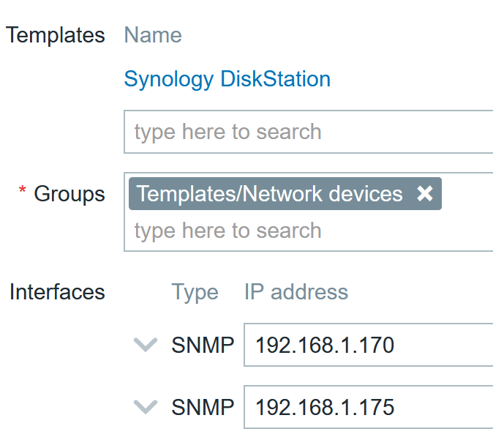This screenshot has width=493, height=448.
Task: Open the Synology DiskStation template link
Action: 227,79
